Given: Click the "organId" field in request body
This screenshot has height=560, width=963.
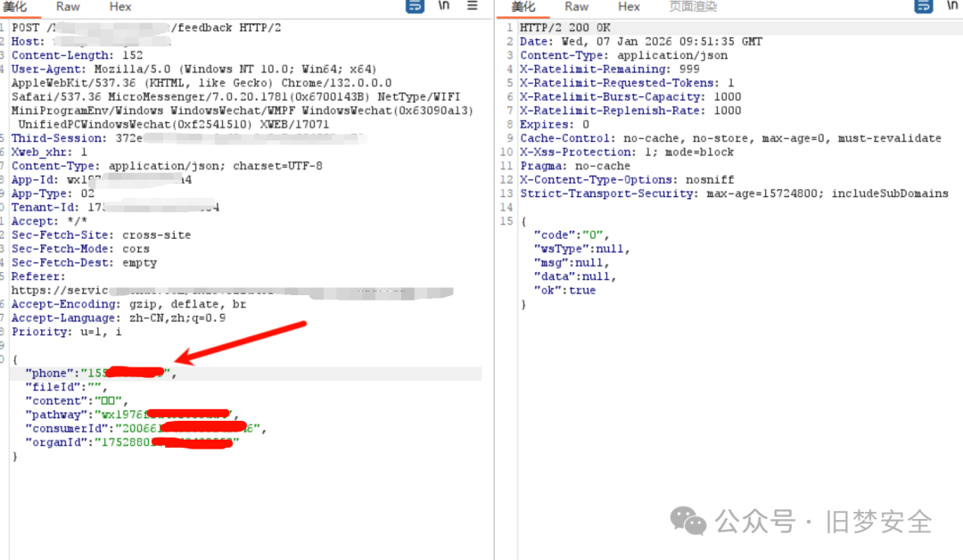Looking at the screenshot, I should point(132,442).
